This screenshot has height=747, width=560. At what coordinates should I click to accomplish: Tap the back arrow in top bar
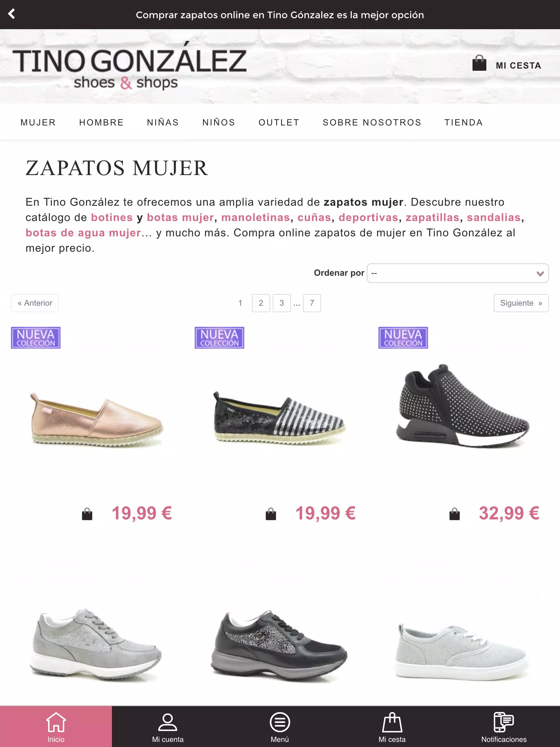12,14
